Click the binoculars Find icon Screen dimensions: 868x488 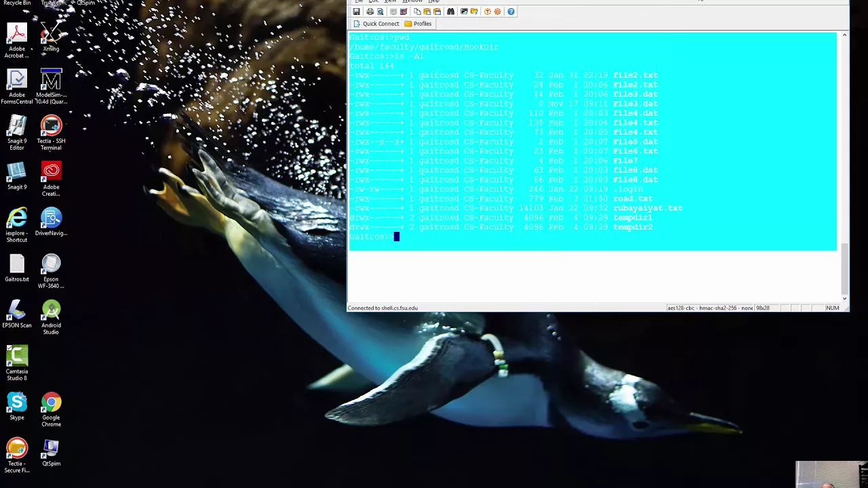[x=450, y=12]
